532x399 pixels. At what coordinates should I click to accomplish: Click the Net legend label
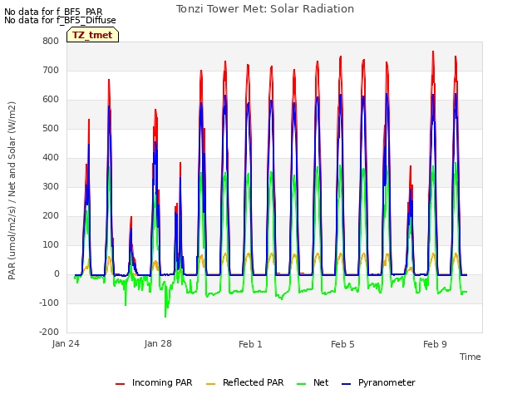pyautogui.click(x=321, y=382)
